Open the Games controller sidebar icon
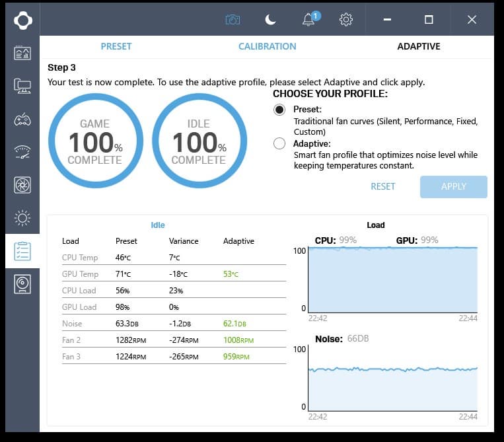The height and width of the screenshot is (442, 504). [22, 120]
